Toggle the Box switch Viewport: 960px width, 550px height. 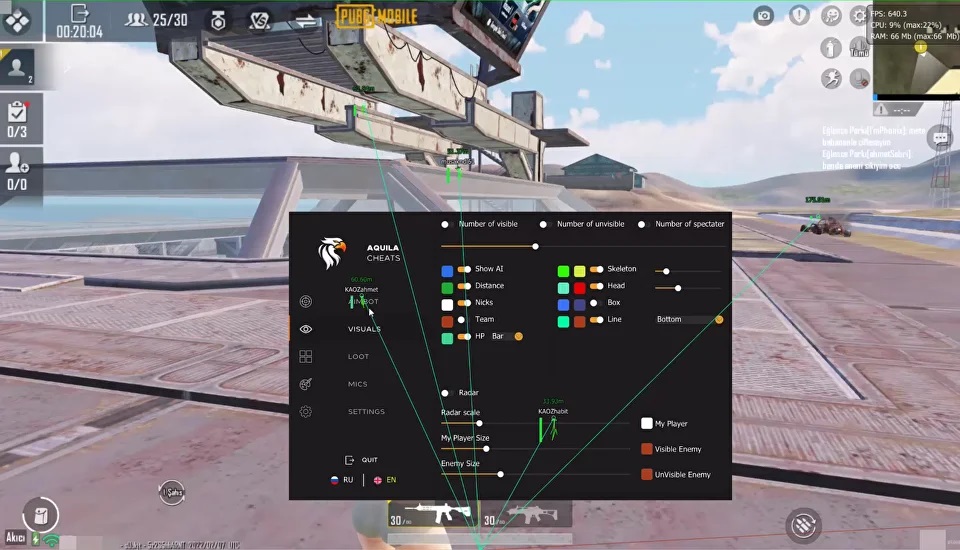tap(596, 303)
